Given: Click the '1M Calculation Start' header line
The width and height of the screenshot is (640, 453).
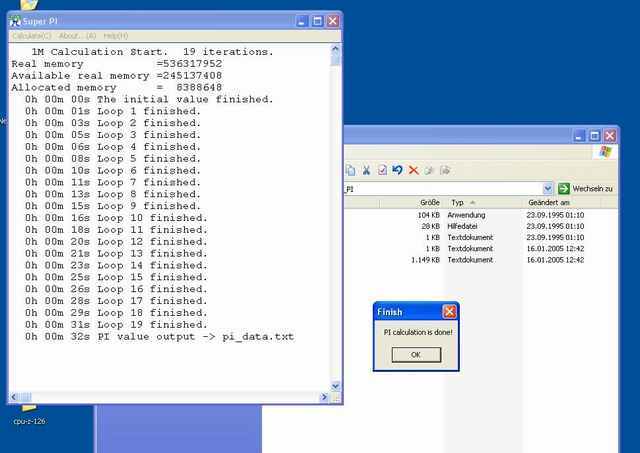Looking at the screenshot, I should click(152, 52).
